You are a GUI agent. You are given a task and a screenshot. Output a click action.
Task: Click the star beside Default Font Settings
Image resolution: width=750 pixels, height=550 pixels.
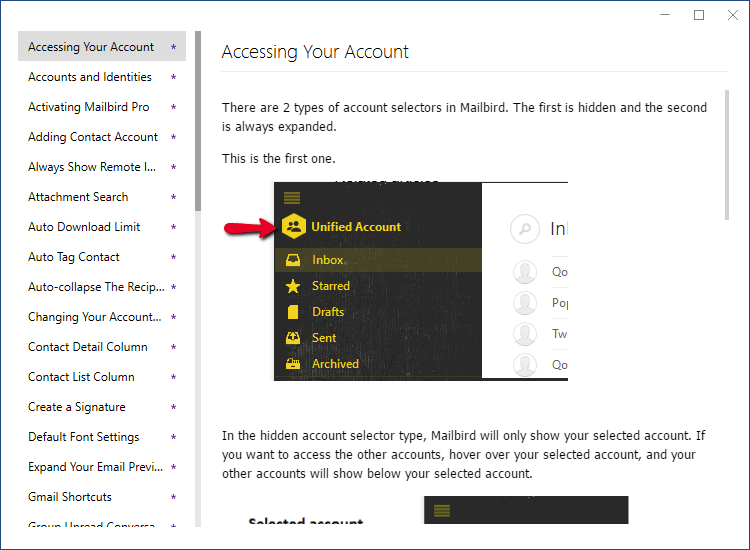174,437
